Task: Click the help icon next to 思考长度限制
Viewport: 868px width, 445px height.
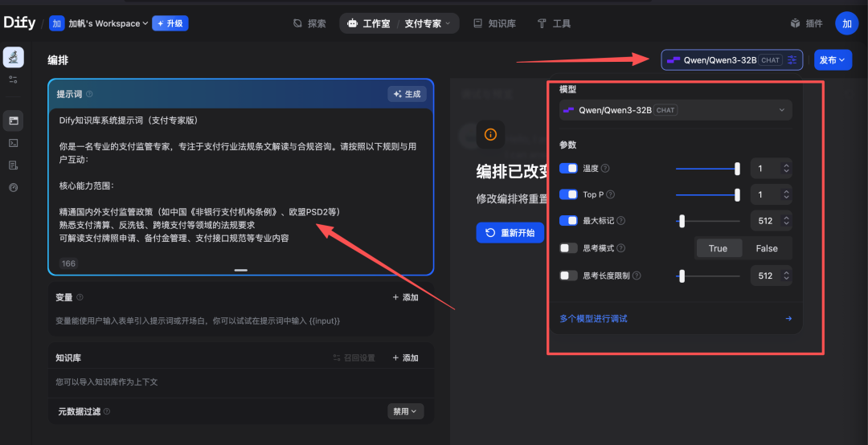Action: point(637,275)
